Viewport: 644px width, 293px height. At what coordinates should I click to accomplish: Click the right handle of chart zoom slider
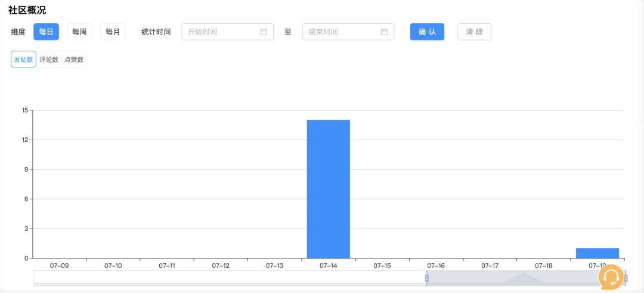(x=626, y=278)
